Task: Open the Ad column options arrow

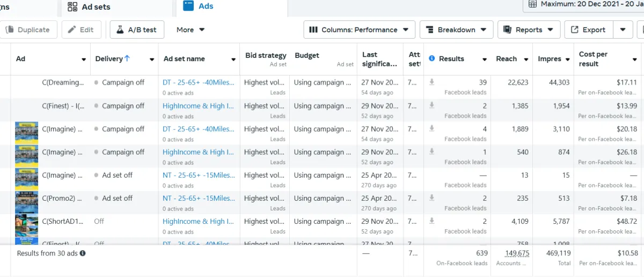Action: tap(84, 60)
